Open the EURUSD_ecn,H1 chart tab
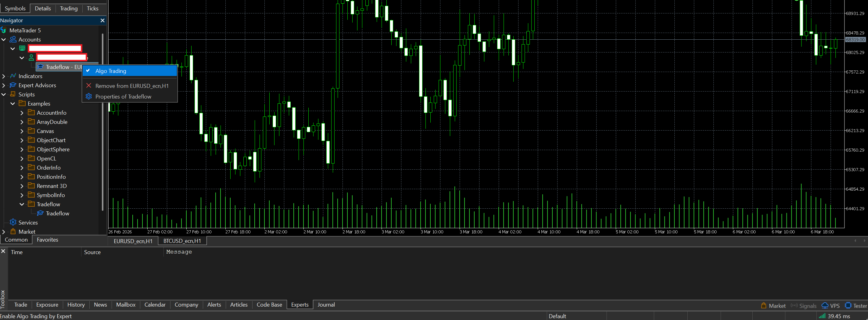Image resolution: width=868 pixels, height=320 pixels. pyautogui.click(x=133, y=241)
